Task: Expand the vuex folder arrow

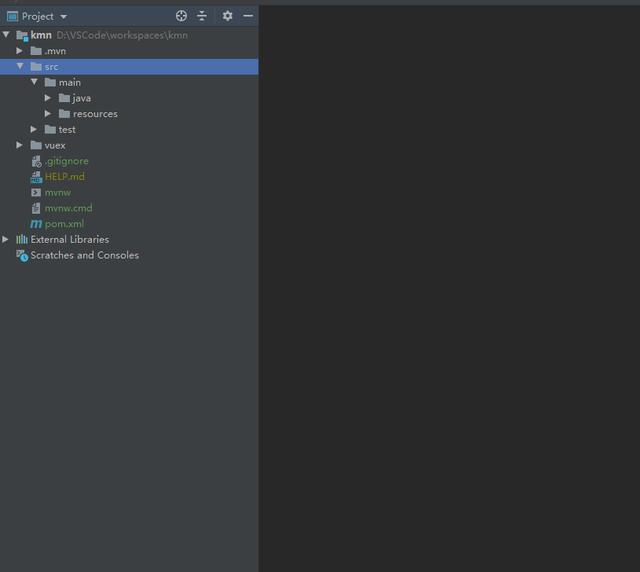Action: pyautogui.click(x=19, y=145)
